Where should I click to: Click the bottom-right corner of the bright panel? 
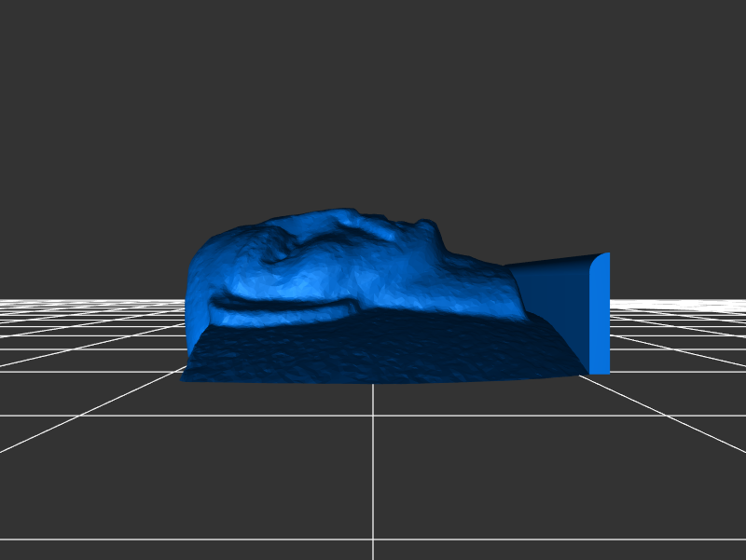[x=607, y=371]
